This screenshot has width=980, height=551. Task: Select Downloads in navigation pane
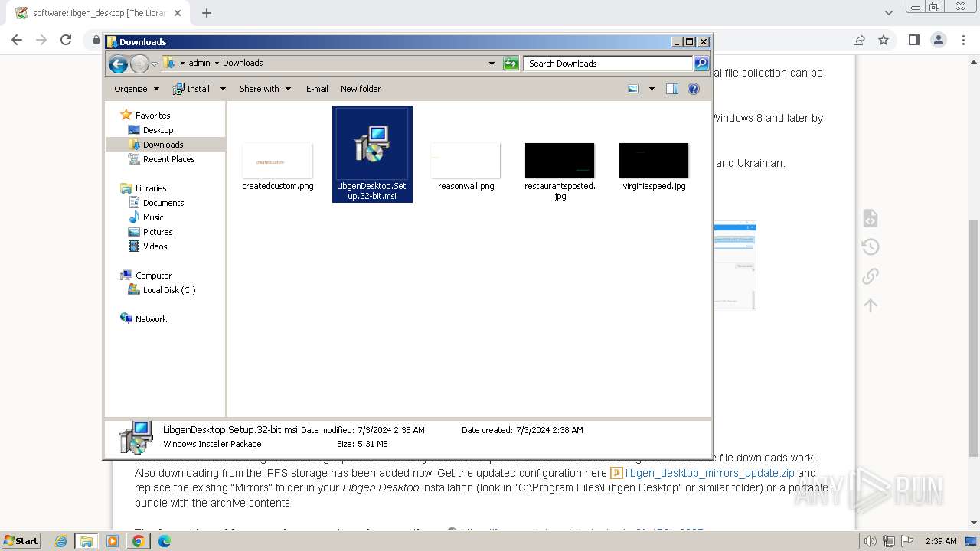coord(163,145)
